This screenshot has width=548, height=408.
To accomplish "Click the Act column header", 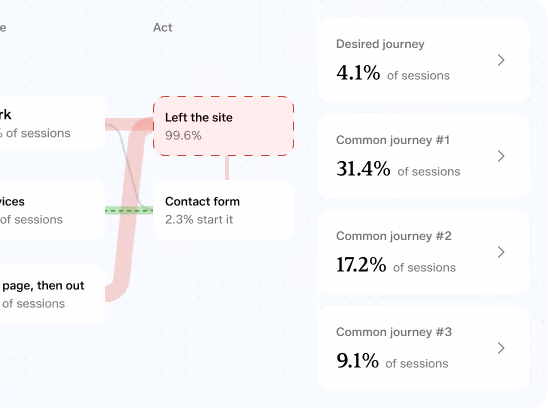I will tap(163, 28).
